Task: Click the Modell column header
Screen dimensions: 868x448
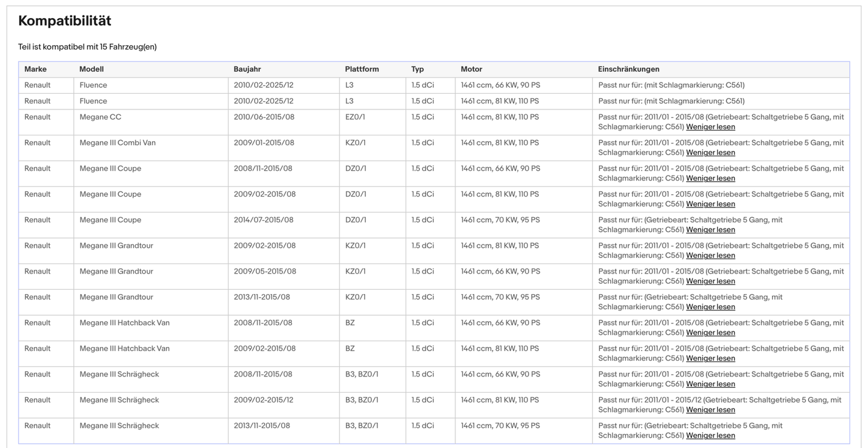Action: (x=91, y=69)
